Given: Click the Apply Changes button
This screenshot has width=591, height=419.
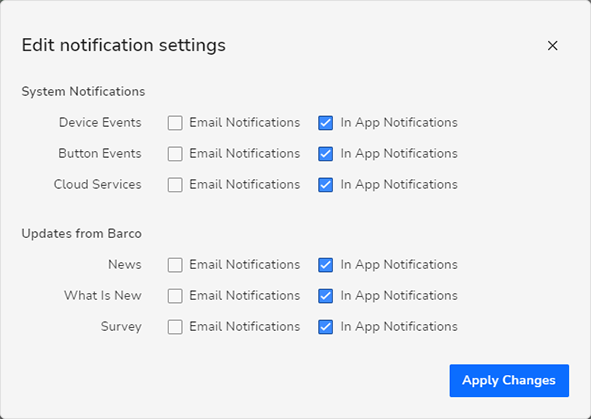Looking at the screenshot, I should pos(509,381).
